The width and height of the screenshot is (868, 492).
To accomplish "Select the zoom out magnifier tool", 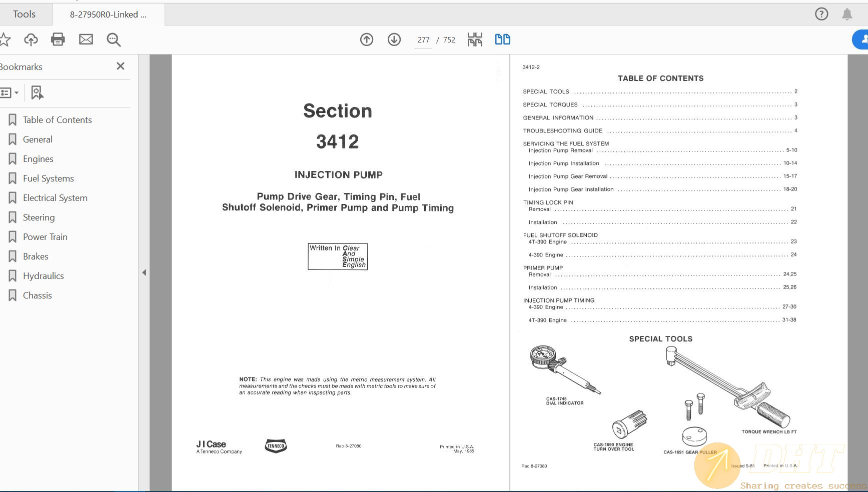I will (x=113, y=39).
